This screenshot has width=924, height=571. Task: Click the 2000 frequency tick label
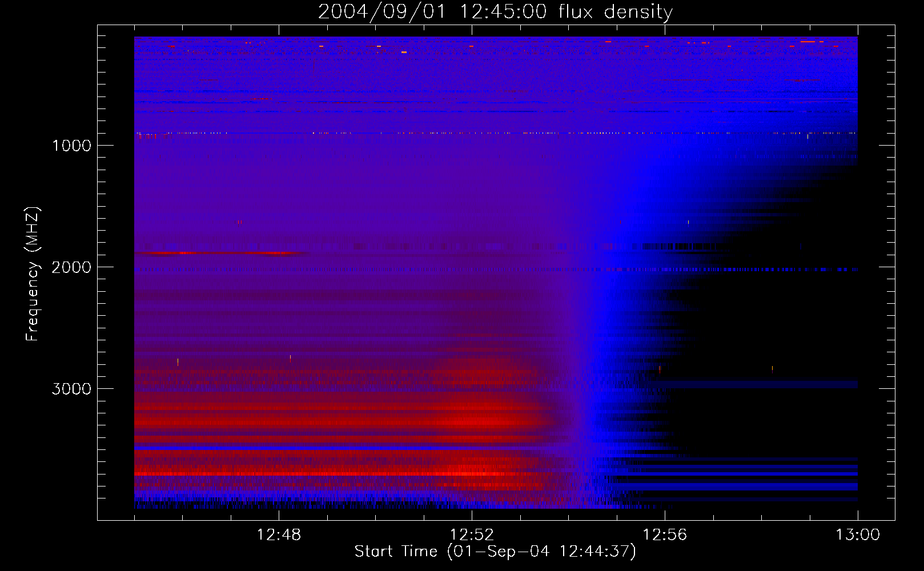pyautogui.click(x=71, y=267)
